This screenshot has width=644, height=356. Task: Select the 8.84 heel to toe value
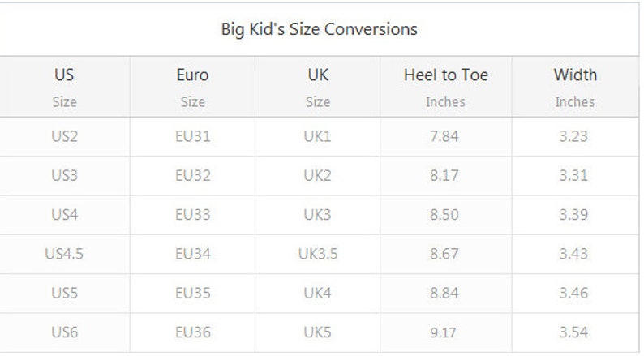[x=444, y=294]
